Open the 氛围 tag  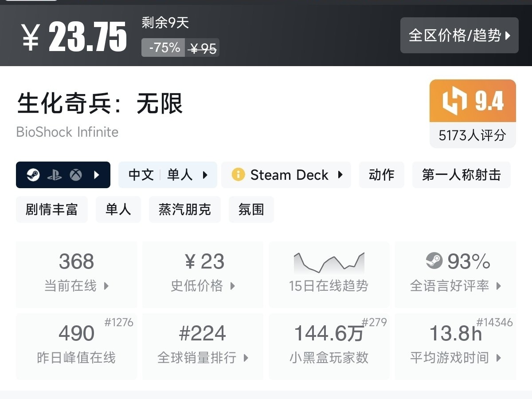click(251, 209)
